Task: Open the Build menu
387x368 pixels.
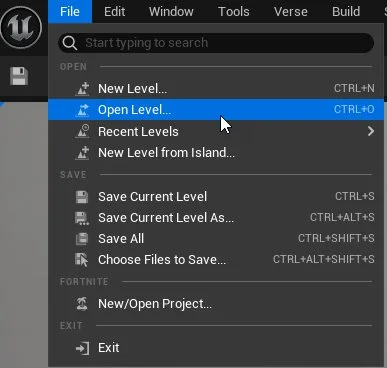Action: pyautogui.click(x=346, y=12)
